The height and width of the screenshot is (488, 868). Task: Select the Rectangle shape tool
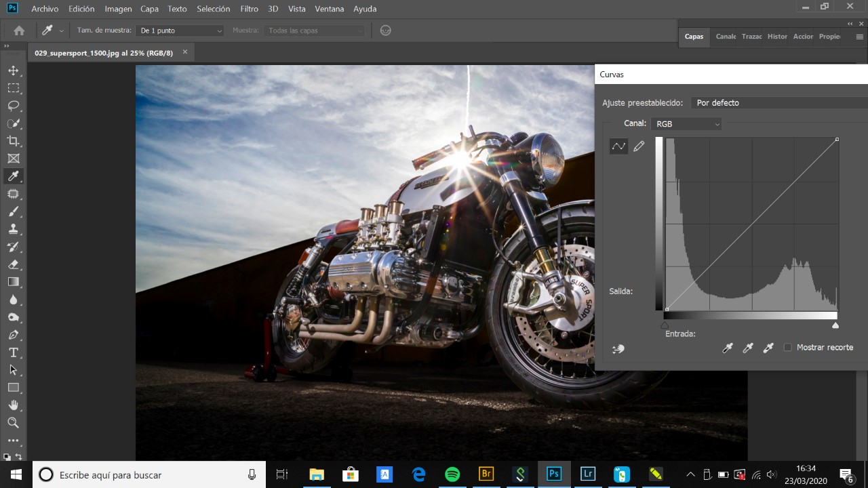tap(13, 388)
